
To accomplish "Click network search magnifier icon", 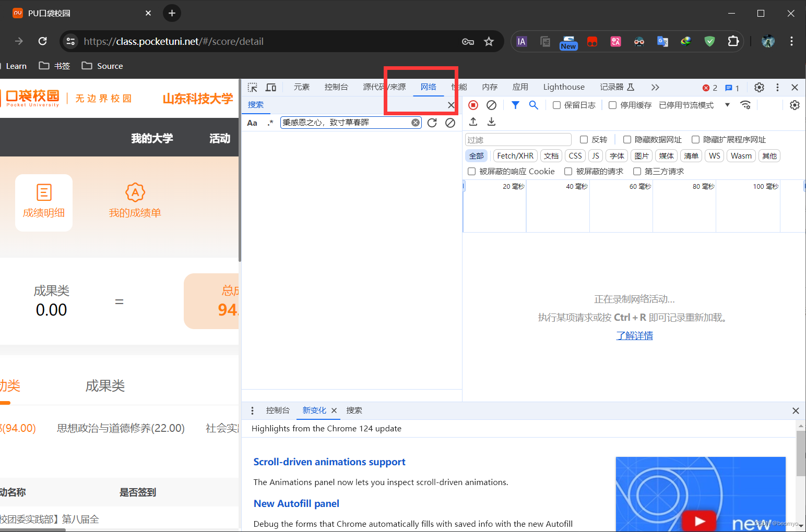I will click(x=534, y=105).
